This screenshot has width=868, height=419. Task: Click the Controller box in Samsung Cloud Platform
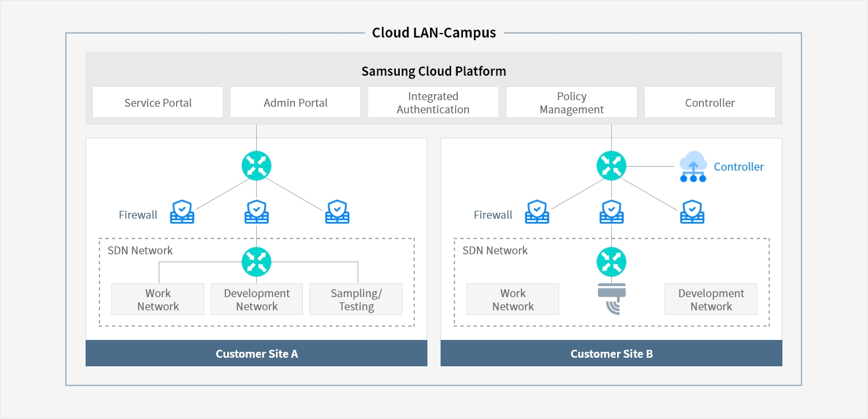[x=709, y=103]
